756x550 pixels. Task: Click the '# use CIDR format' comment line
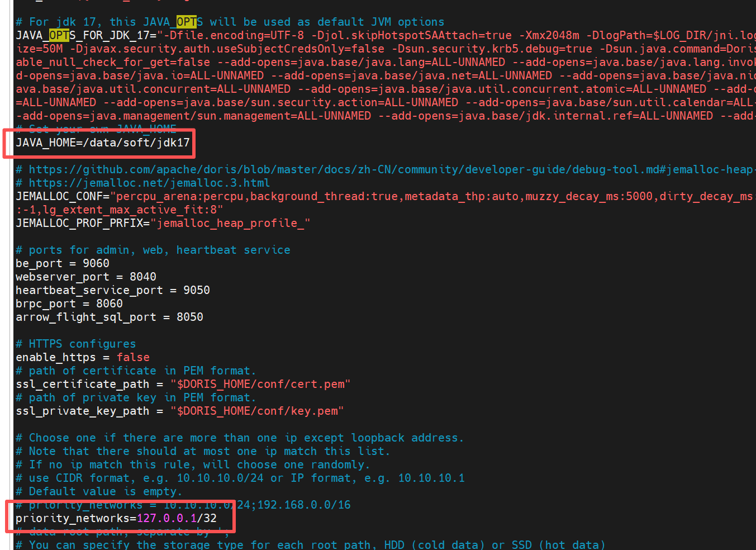[x=240, y=478]
